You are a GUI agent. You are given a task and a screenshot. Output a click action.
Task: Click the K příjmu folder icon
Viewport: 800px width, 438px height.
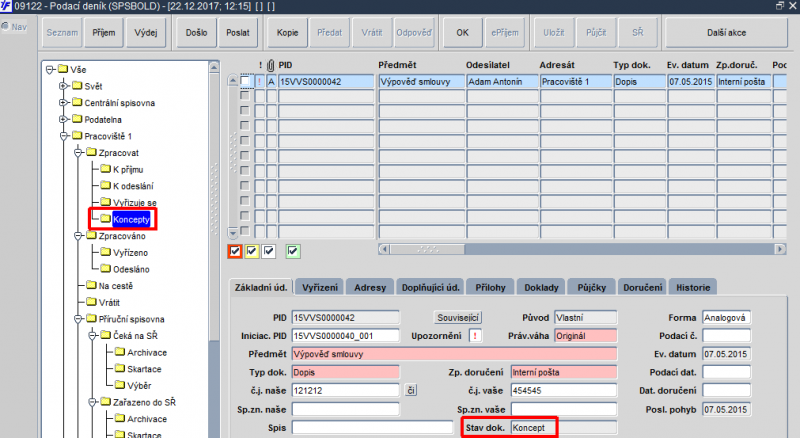click(x=106, y=168)
